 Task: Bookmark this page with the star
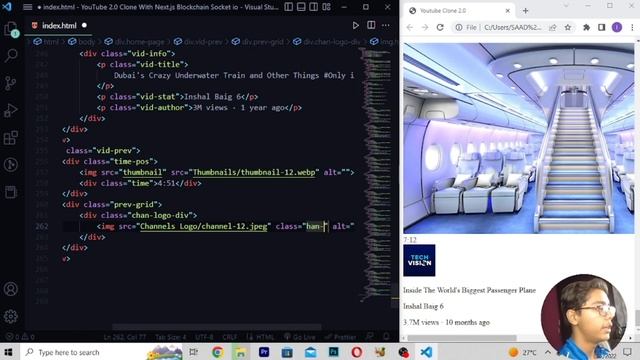click(x=568, y=27)
